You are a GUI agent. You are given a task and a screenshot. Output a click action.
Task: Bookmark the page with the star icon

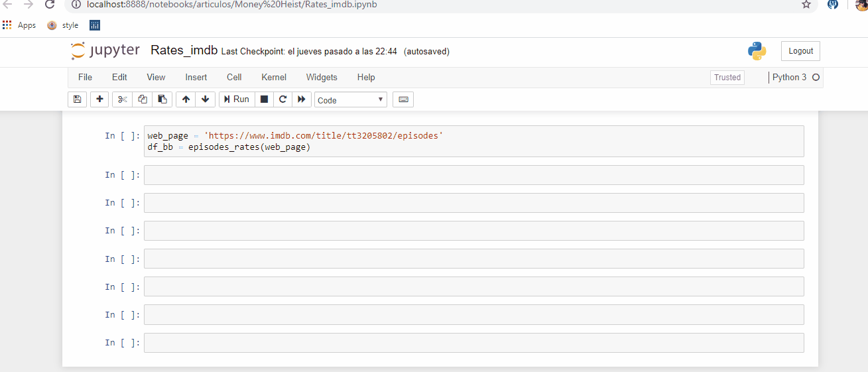(806, 5)
